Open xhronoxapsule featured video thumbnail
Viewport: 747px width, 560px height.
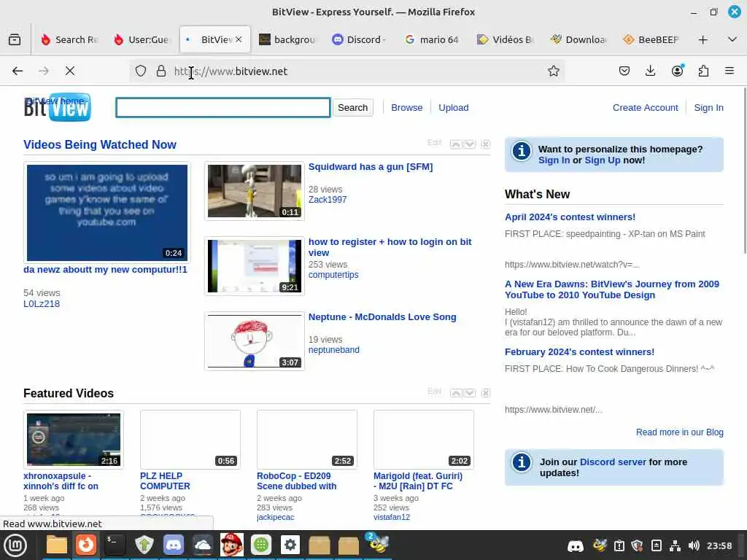[x=74, y=440]
